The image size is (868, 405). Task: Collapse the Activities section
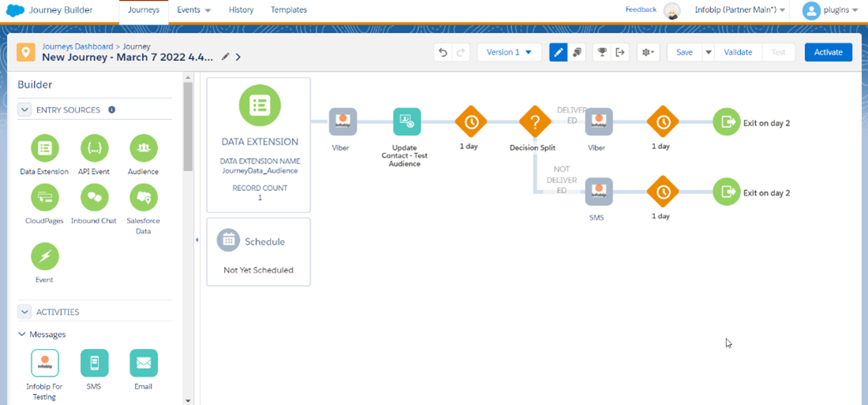pyautogui.click(x=24, y=312)
